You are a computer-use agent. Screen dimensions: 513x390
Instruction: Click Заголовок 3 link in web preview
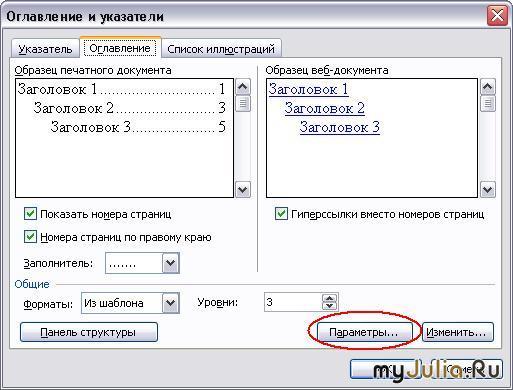(340, 127)
